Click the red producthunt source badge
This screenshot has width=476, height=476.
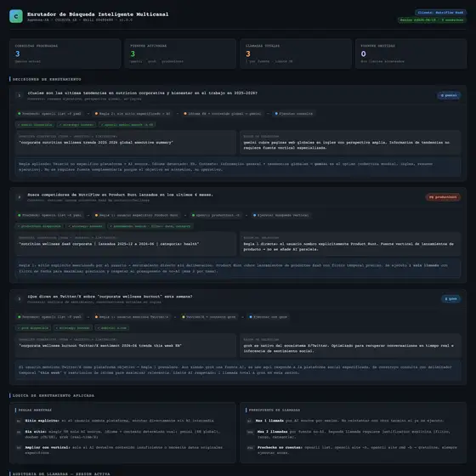pyautogui.click(x=443, y=197)
